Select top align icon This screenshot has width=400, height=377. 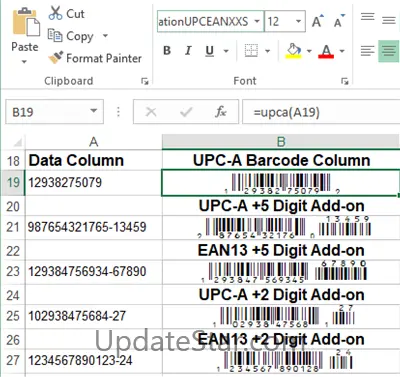coord(368,17)
